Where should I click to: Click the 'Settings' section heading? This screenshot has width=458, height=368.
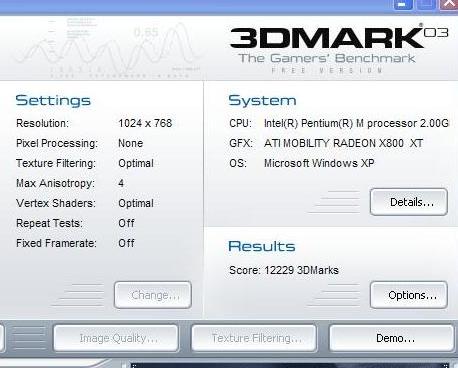53,101
